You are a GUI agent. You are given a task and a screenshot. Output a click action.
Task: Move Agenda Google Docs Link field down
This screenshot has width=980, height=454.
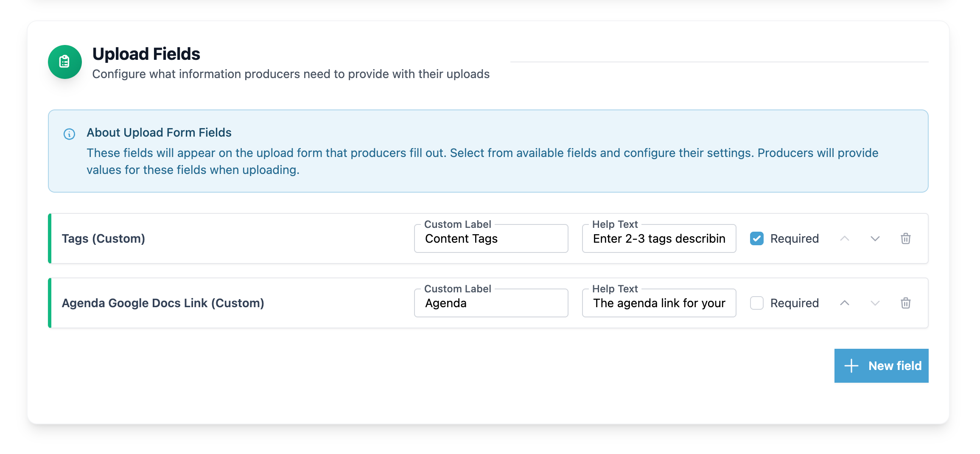[875, 303]
